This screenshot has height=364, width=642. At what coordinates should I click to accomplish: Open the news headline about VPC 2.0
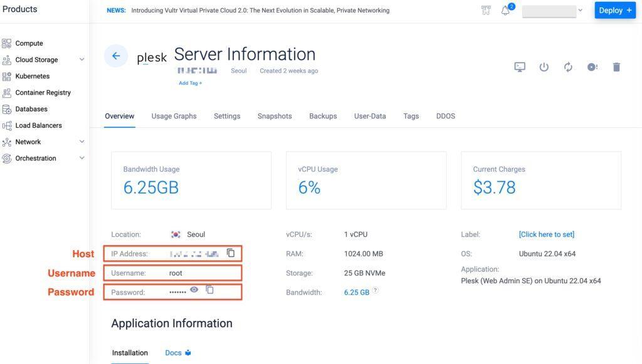coord(260,10)
